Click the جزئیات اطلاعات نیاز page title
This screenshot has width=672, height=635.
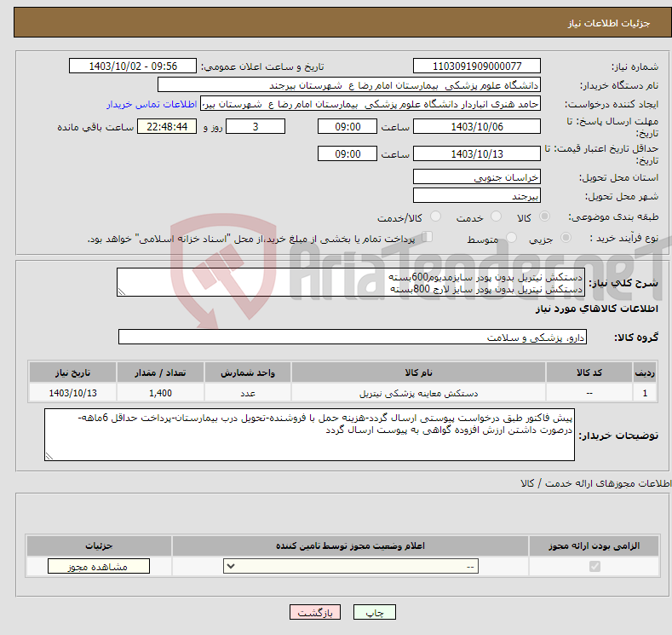click(609, 23)
